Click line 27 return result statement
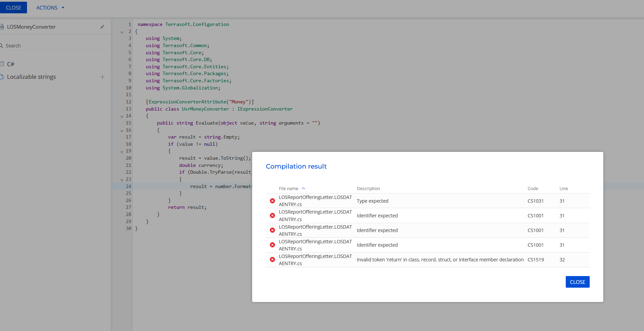644x331 pixels. point(187,207)
